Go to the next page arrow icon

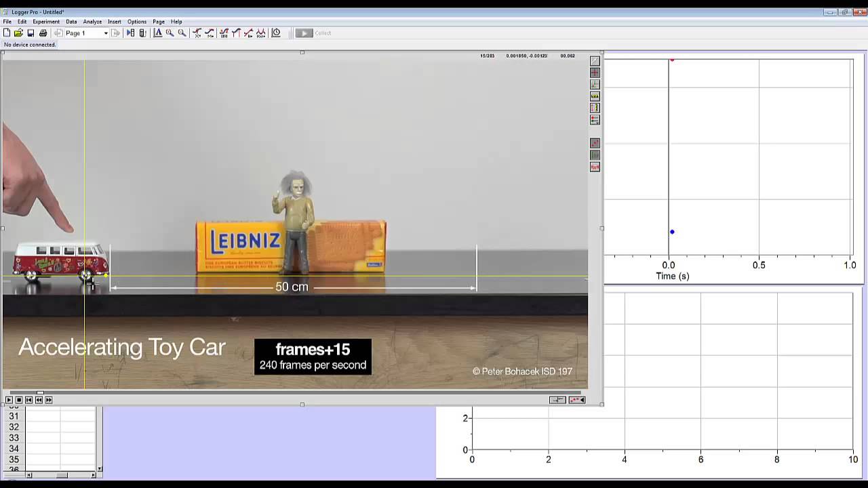[x=115, y=33]
